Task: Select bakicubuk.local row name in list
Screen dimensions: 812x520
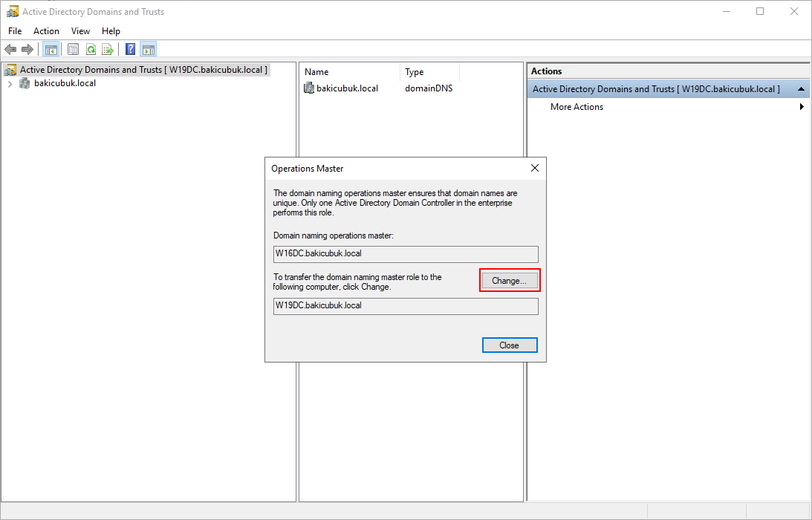Action: click(x=347, y=88)
